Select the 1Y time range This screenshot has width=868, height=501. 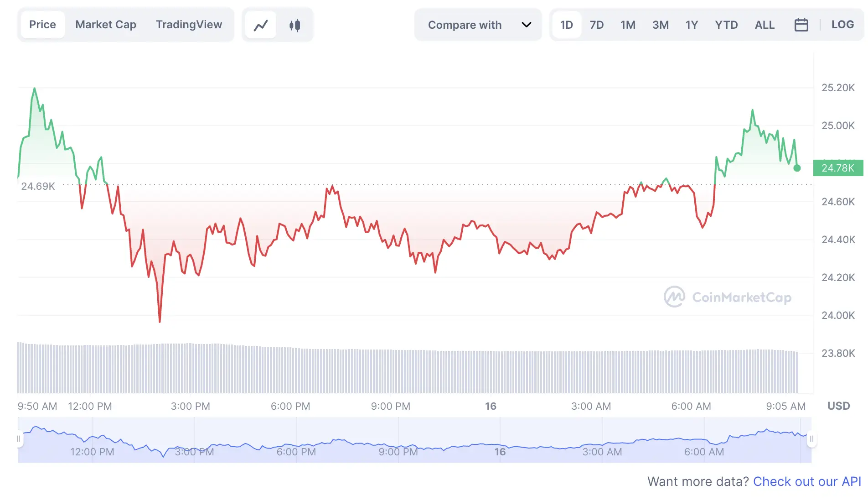(x=692, y=25)
